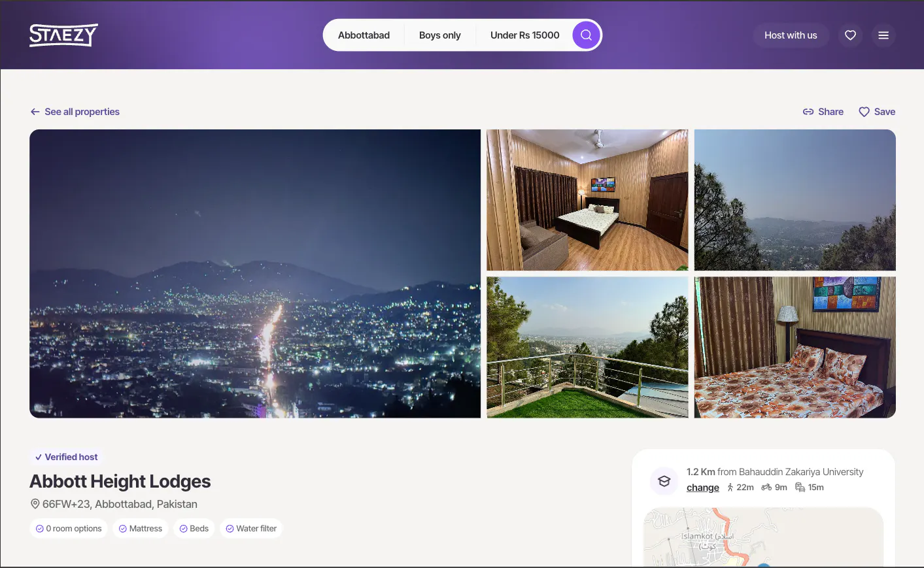Click the Host with us button
Screen dimensions: 924x568
[791, 35]
